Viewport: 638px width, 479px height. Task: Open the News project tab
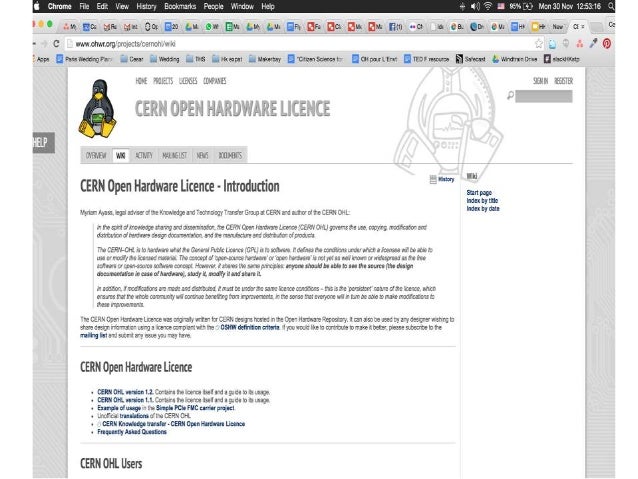click(x=202, y=155)
